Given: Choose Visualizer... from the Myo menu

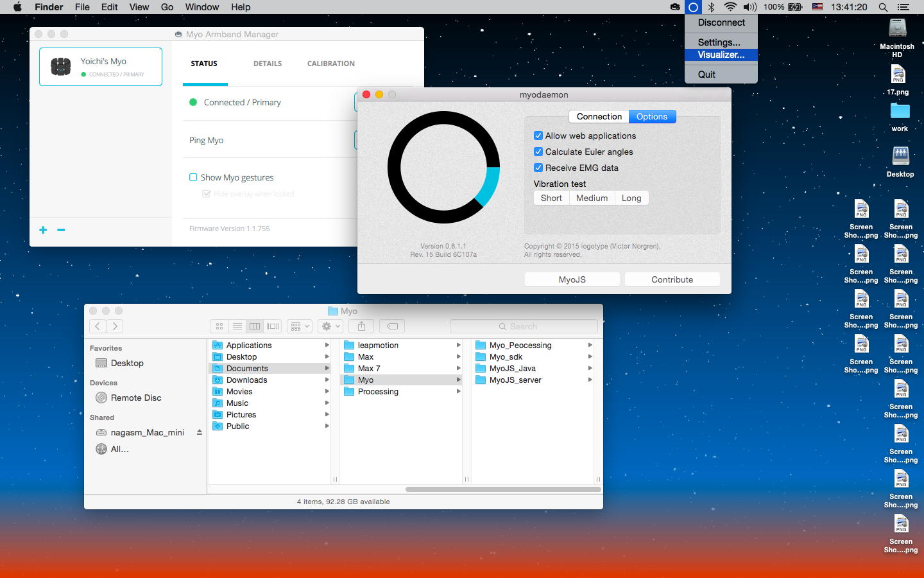Looking at the screenshot, I should click(721, 55).
